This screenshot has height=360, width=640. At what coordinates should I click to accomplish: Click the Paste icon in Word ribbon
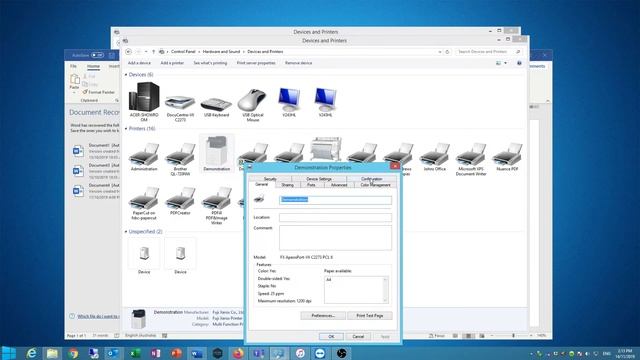coord(75,79)
